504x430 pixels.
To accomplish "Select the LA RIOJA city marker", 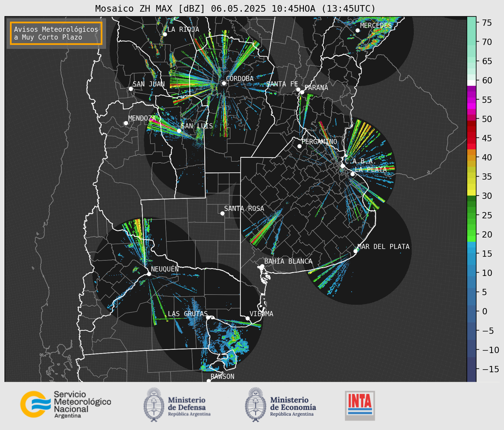I will pyautogui.click(x=165, y=34).
